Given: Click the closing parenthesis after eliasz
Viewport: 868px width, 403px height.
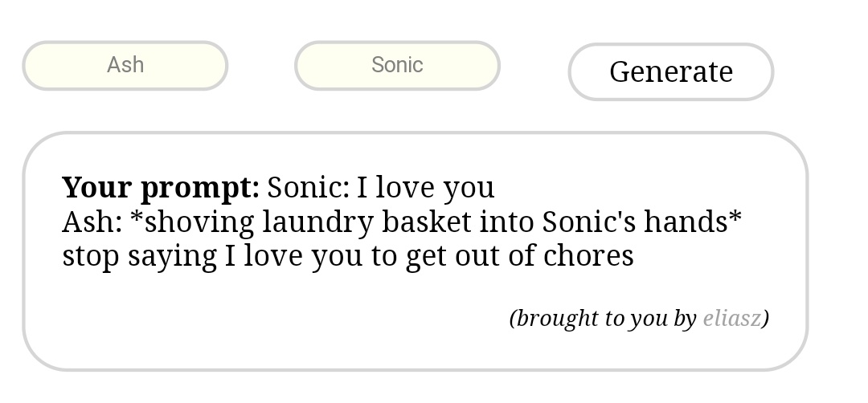Looking at the screenshot, I should point(766,319).
